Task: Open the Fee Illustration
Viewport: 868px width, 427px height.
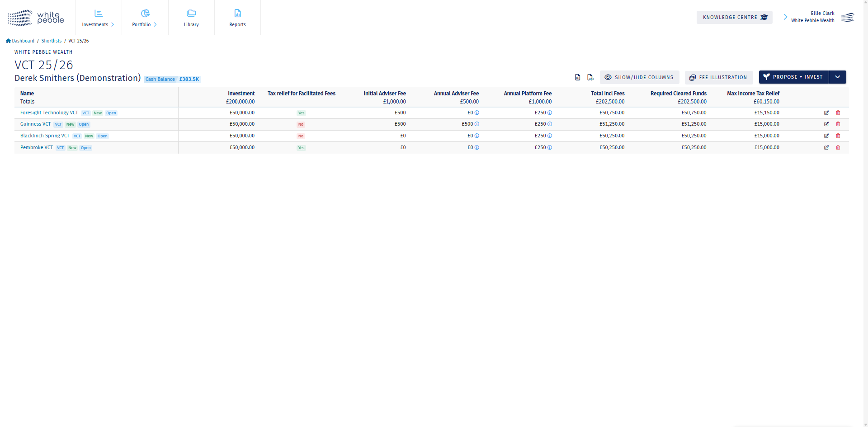Action: tap(718, 77)
